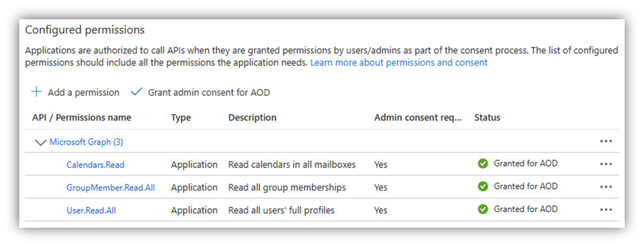Click green granted status icon for Calendars.Read
This screenshot has width=644, height=247.
(482, 164)
